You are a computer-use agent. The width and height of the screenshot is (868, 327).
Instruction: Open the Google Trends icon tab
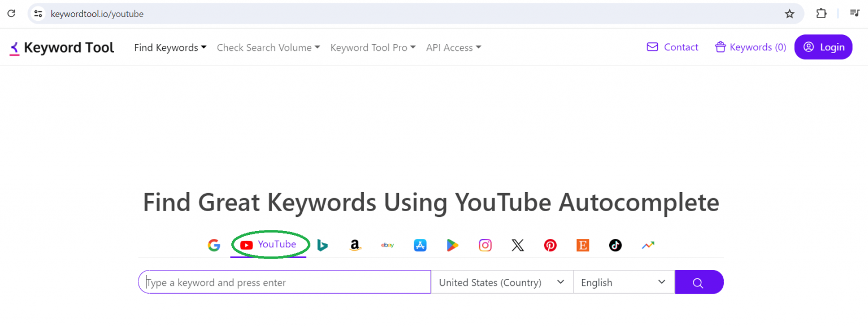[x=648, y=245]
